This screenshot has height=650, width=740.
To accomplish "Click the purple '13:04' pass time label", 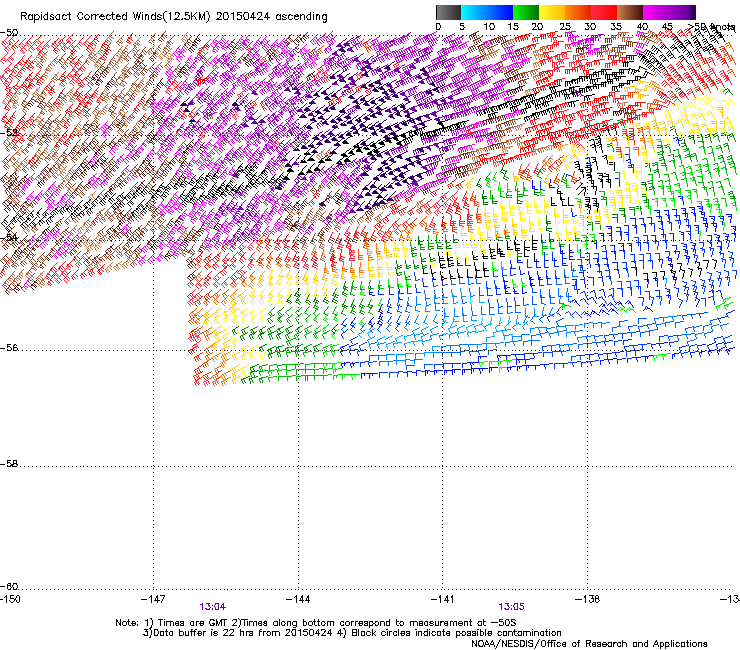I will [x=213, y=607].
